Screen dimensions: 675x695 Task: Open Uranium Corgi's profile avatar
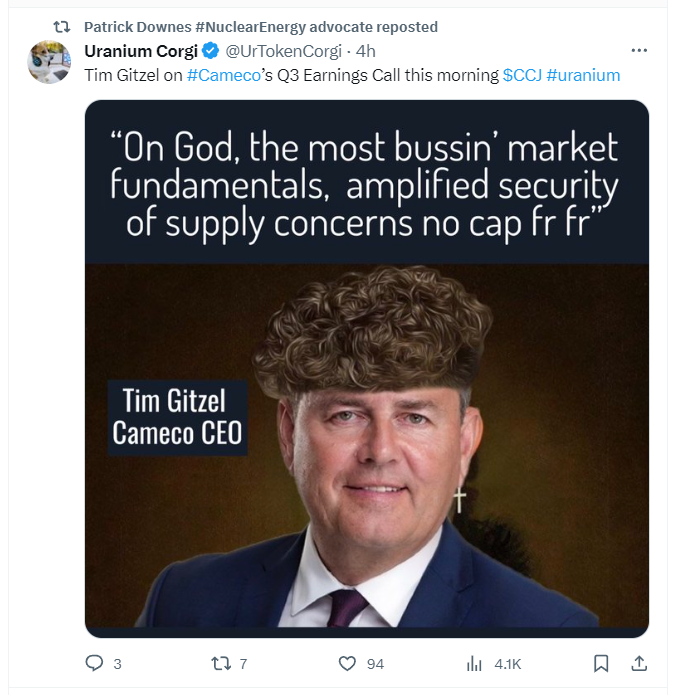(x=49, y=62)
